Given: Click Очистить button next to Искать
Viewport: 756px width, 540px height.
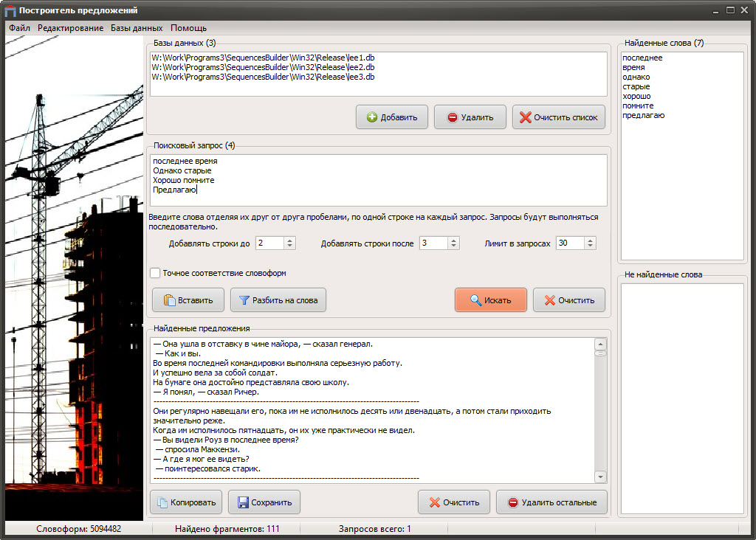Looking at the screenshot, I should [x=569, y=300].
